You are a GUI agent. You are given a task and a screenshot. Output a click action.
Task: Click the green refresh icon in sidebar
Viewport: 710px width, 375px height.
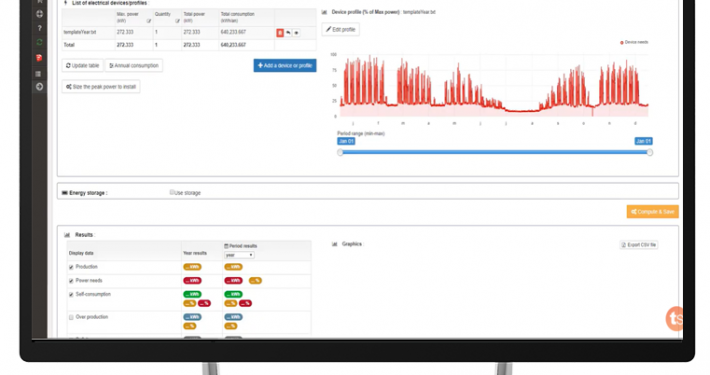coord(39,42)
